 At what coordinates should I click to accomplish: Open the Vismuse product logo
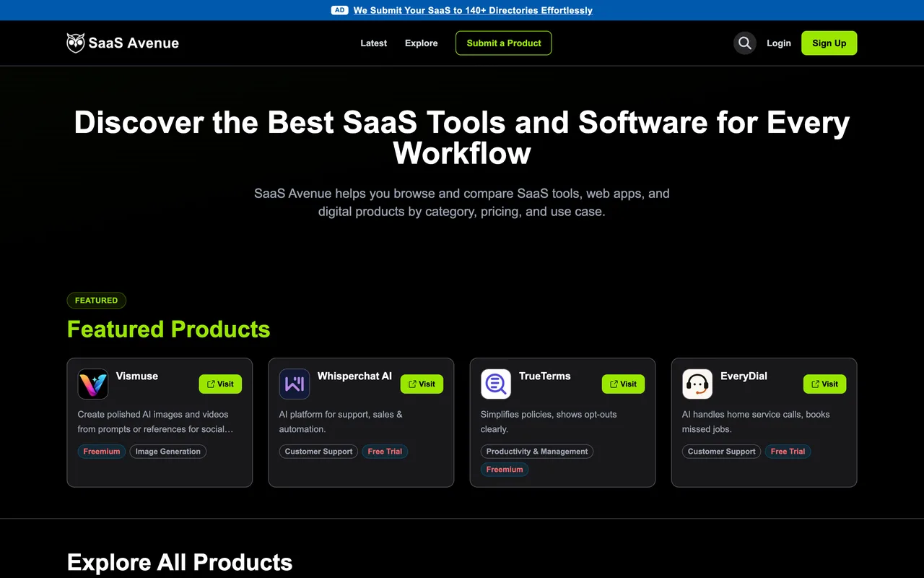pos(93,384)
